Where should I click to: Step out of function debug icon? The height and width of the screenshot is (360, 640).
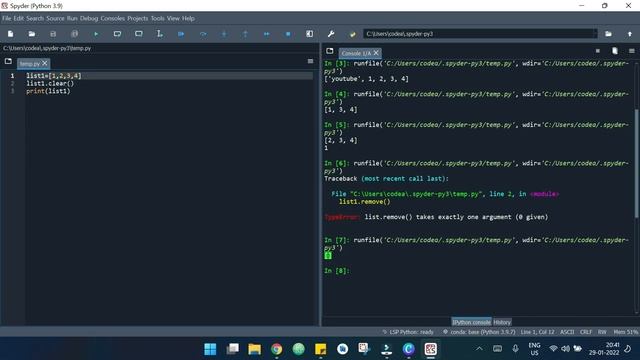(x=245, y=34)
